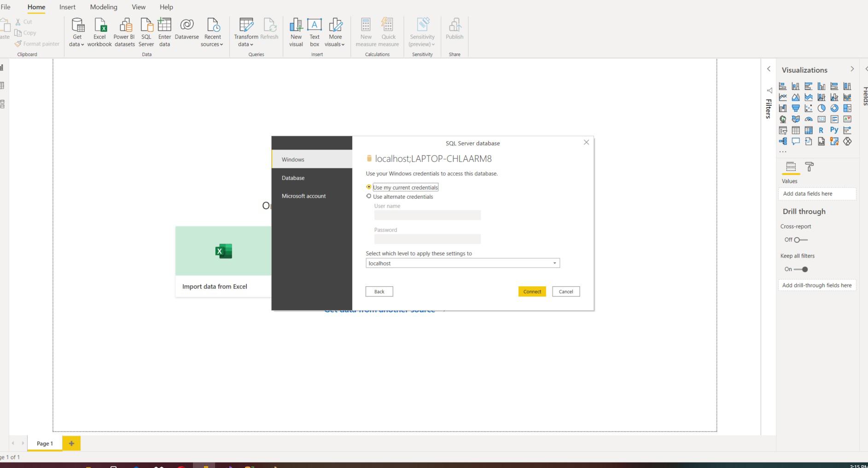Choose Slicer visualization
This screenshot has width=868, height=468.
click(782, 130)
